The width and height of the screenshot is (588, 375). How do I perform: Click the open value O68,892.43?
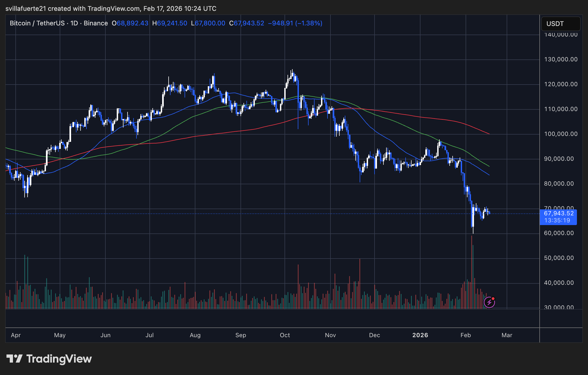130,23
